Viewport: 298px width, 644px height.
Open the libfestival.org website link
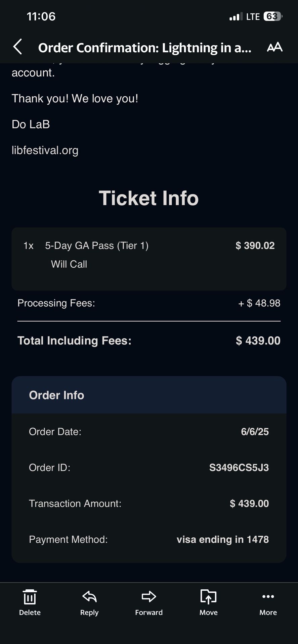[x=45, y=150]
